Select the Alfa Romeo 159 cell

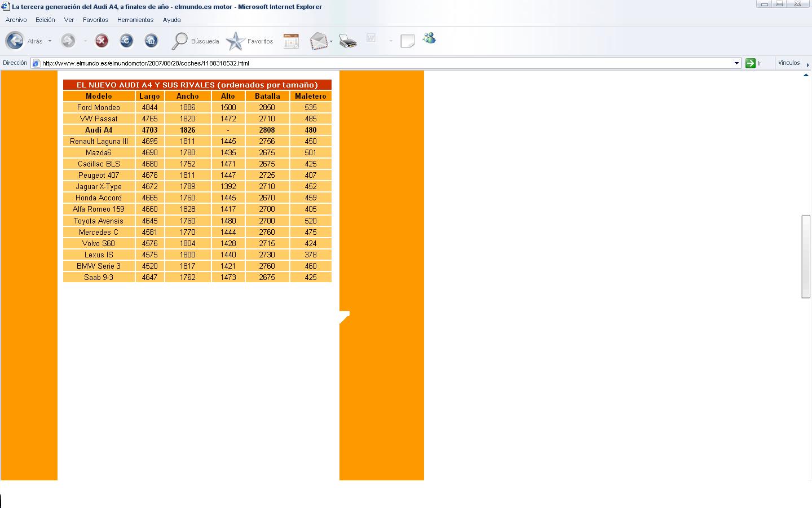tap(99, 209)
